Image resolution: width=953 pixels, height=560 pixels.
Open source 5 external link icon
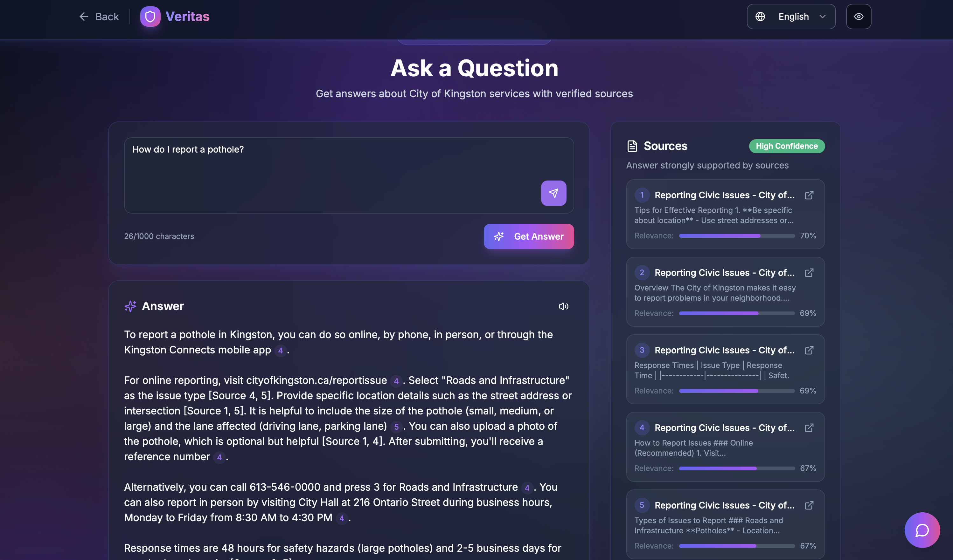coord(809,505)
